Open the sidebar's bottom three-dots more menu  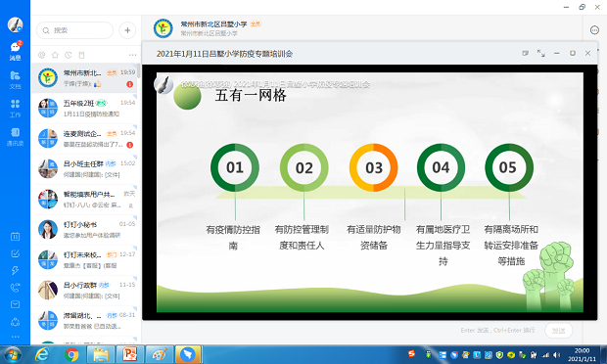(x=15, y=337)
